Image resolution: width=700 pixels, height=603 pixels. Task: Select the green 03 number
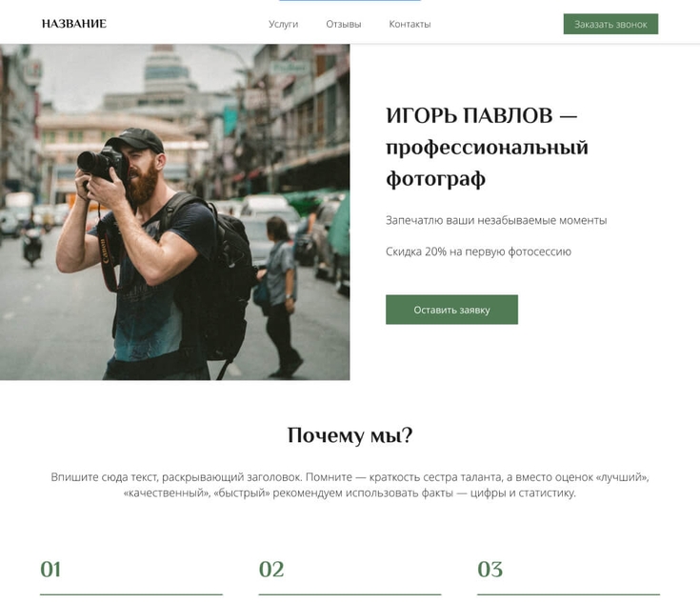click(490, 570)
